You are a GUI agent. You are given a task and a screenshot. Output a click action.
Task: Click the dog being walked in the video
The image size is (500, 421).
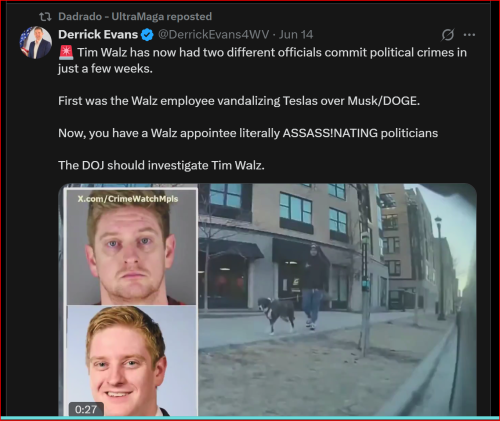(x=277, y=314)
